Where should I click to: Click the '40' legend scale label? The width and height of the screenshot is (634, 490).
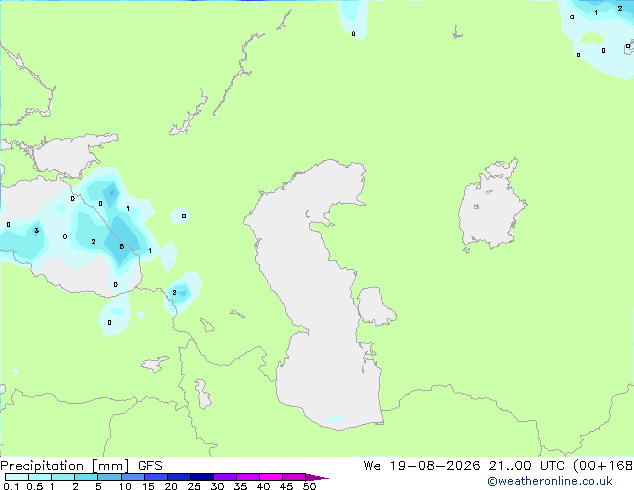click(263, 486)
